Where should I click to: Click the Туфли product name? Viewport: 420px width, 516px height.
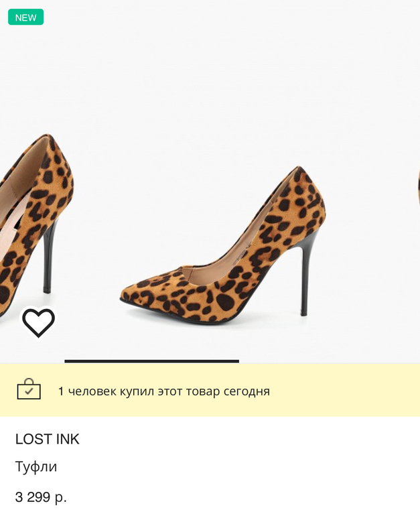click(36, 467)
